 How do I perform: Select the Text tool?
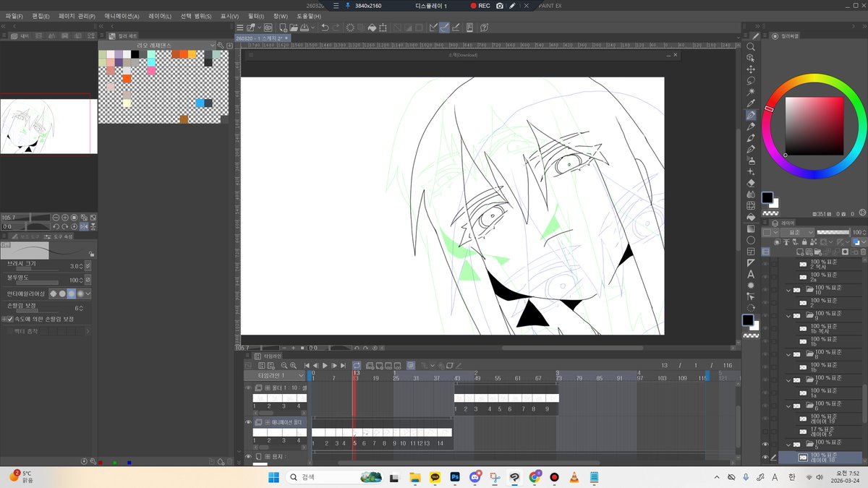pyautogui.click(x=751, y=274)
